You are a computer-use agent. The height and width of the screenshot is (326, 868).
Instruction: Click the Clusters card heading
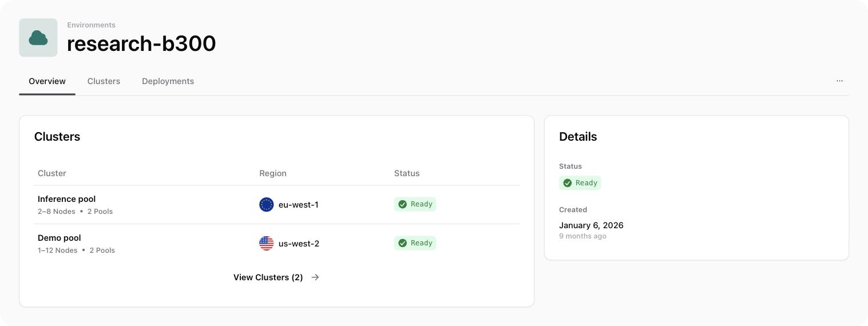57,137
